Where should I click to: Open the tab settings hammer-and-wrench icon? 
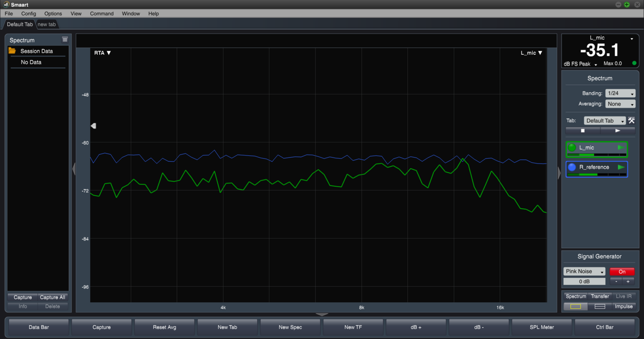coord(631,120)
